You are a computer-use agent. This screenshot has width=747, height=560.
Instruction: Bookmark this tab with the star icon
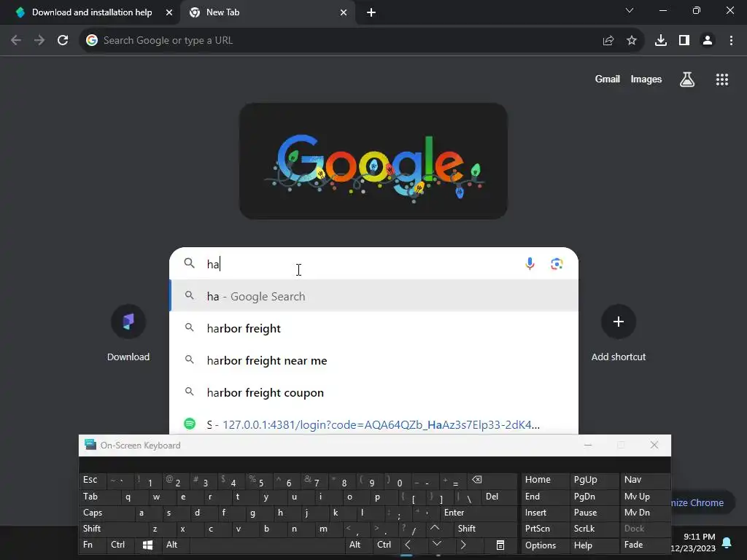click(x=632, y=41)
